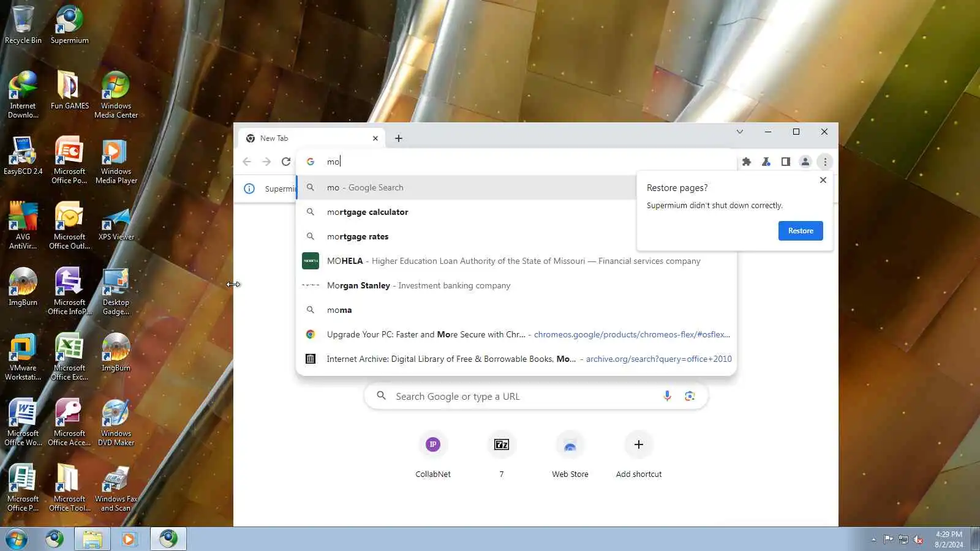Pick the Morgan Stanley suggestion
The height and width of the screenshot is (551, 980).
pos(516,285)
